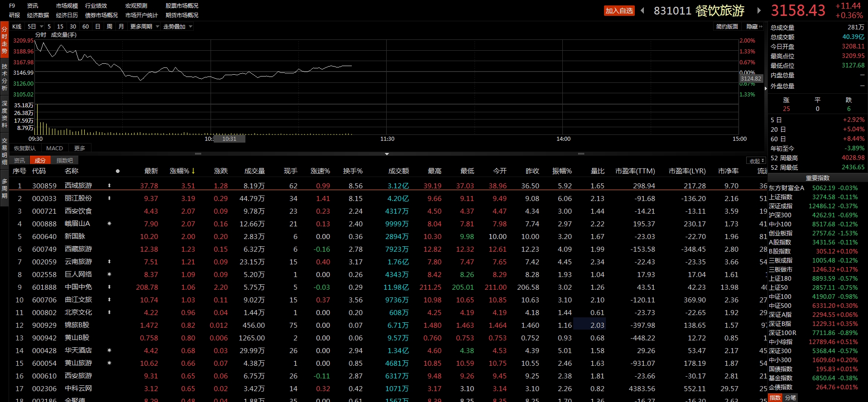Click the 加入自选 button
Image resolution: width=868 pixels, height=402 pixels.
[619, 11]
